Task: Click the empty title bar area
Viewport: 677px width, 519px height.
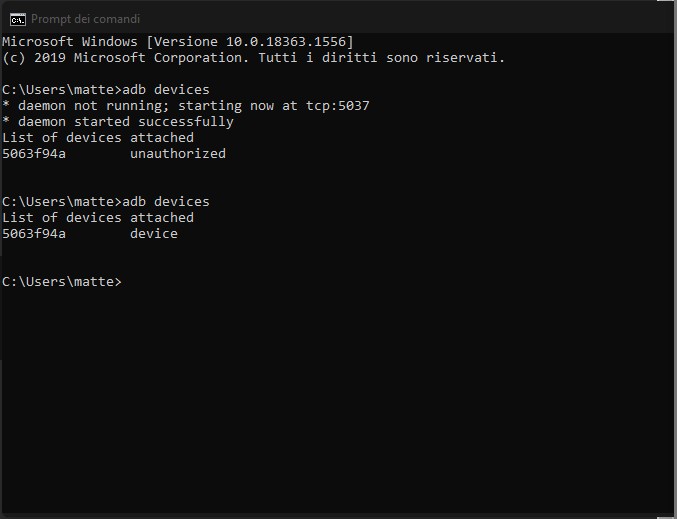Action: click(x=400, y=18)
